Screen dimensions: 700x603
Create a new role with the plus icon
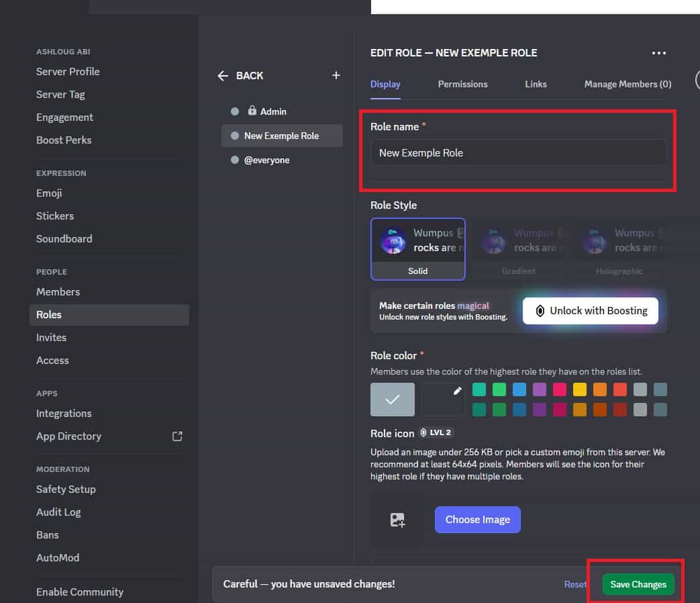pos(336,75)
